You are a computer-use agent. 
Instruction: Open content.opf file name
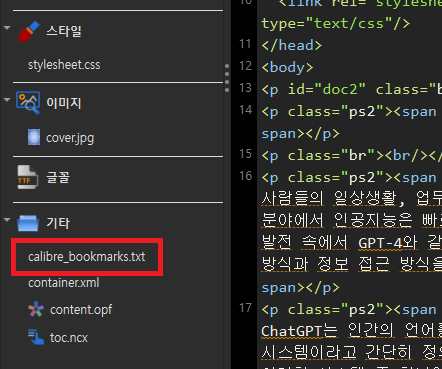(x=81, y=310)
